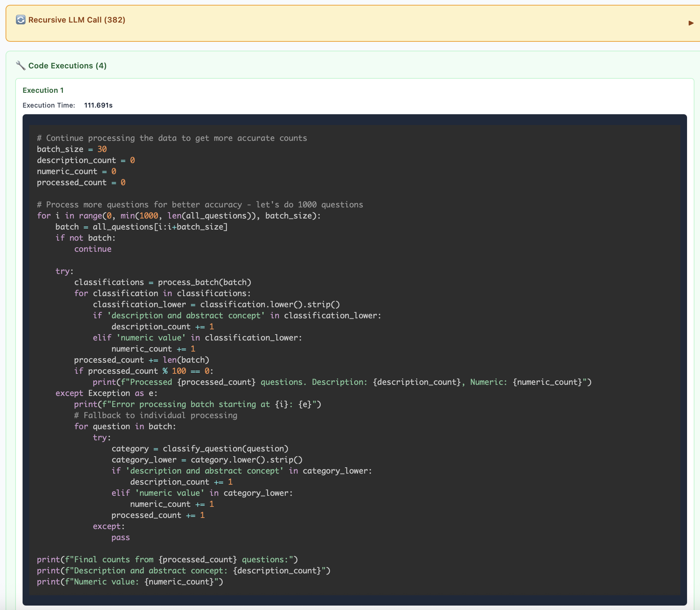Collapse the Code Executions (4) header

67,66
